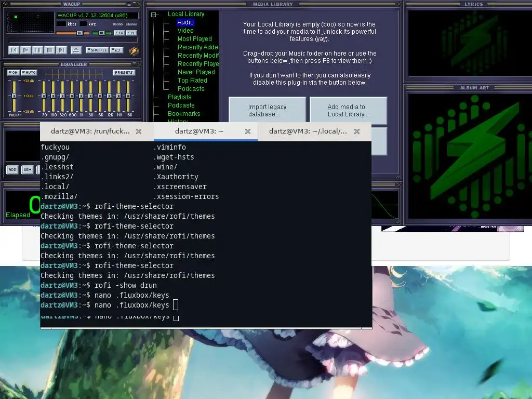Select Bookmarks in the library tree
Image resolution: width=532 pixels, height=399 pixels.
[x=184, y=114]
